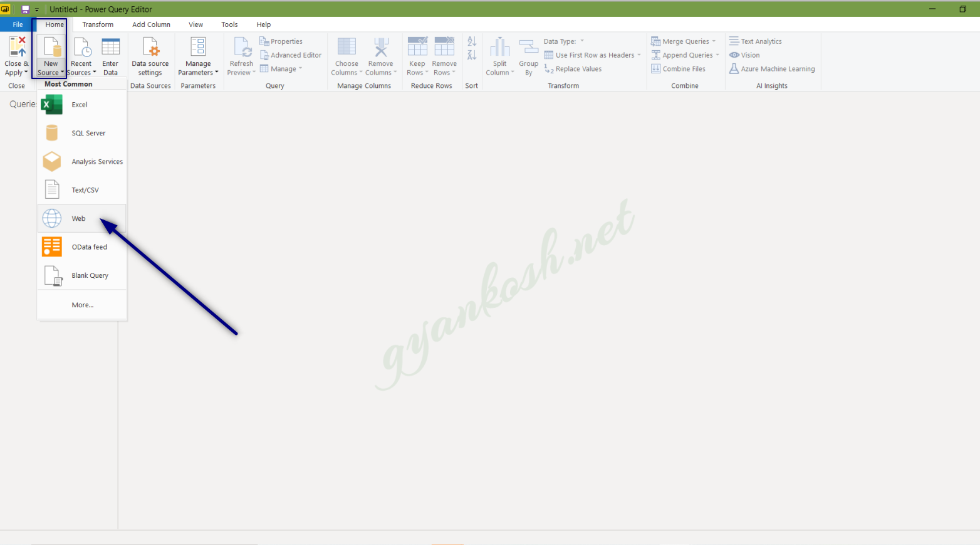Click the Split Column icon
980x545 pixels.
tap(499, 47)
